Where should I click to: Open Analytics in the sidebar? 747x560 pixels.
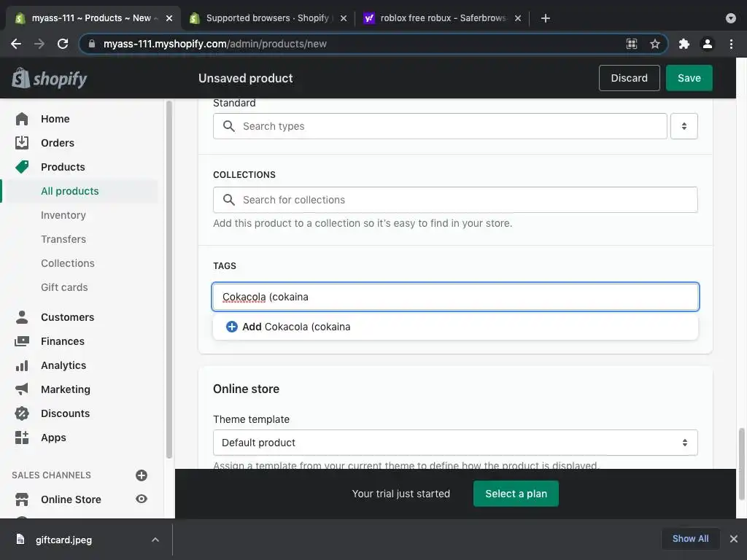[63, 365]
